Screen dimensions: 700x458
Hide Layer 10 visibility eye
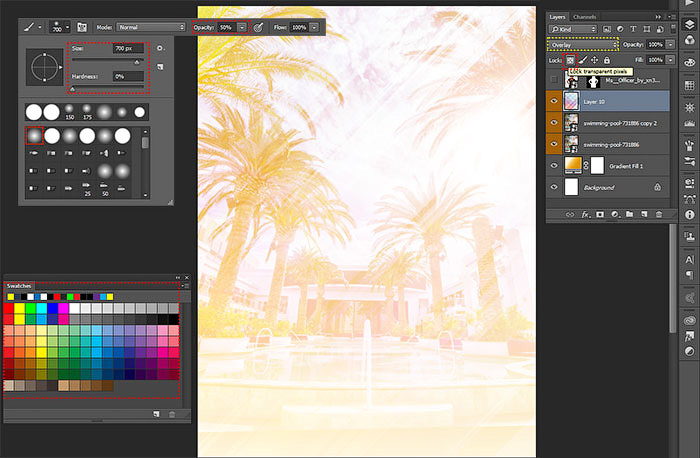click(554, 101)
